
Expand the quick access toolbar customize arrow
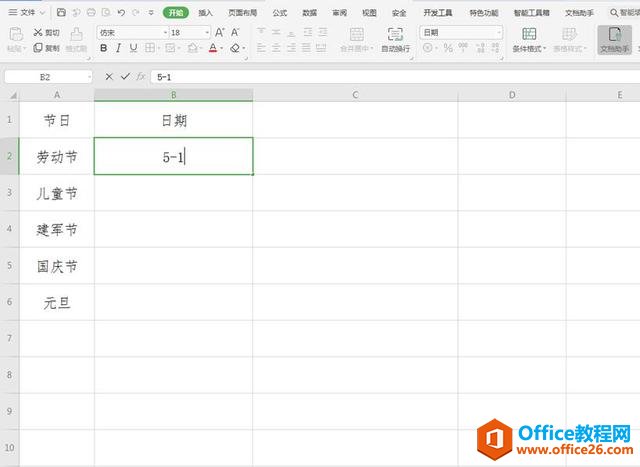point(151,13)
